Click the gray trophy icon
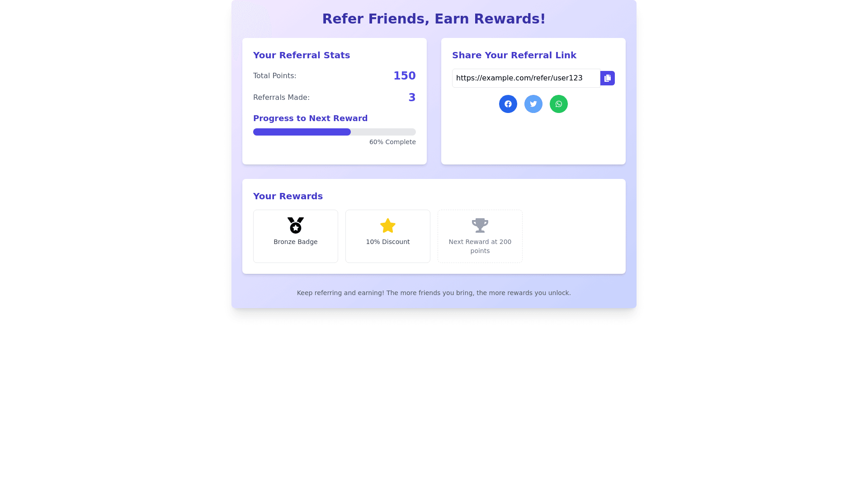 click(x=480, y=225)
